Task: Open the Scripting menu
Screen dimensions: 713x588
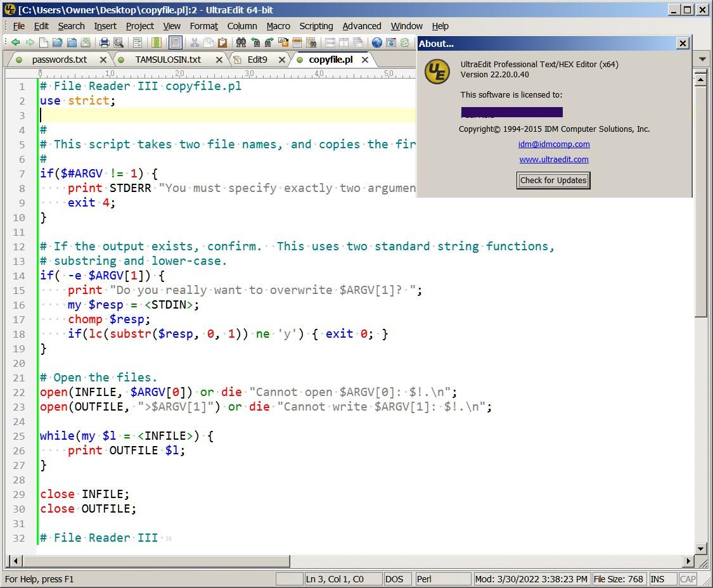Action: pos(316,26)
